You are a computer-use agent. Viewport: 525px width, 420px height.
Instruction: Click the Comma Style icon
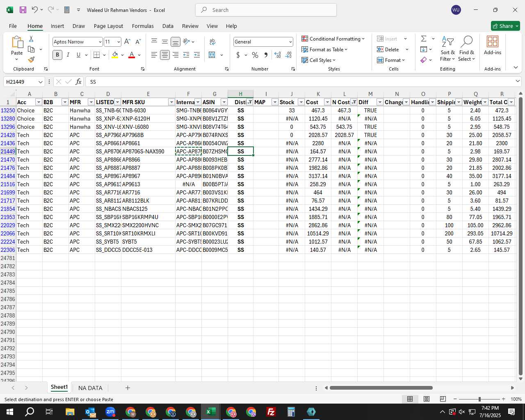click(x=266, y=55)
